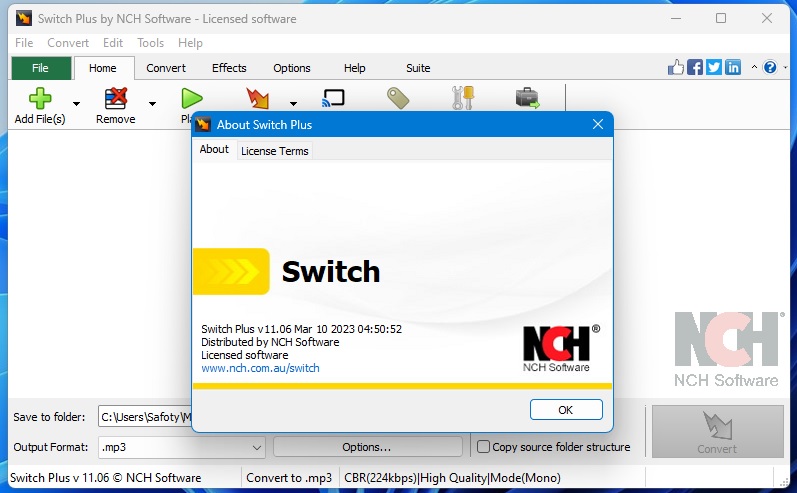Click the green File ribbon tab

click(x=41, y=68)
